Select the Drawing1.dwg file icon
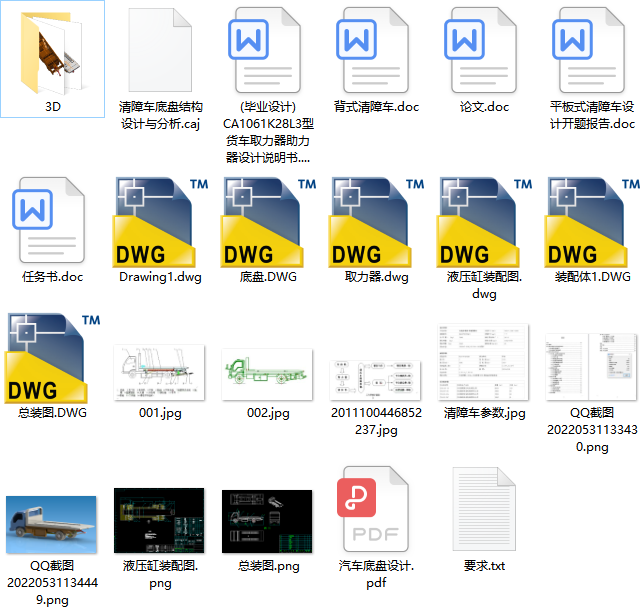Image resolution: width=644 pixels, height=612 pixels. tap(160, 222)
